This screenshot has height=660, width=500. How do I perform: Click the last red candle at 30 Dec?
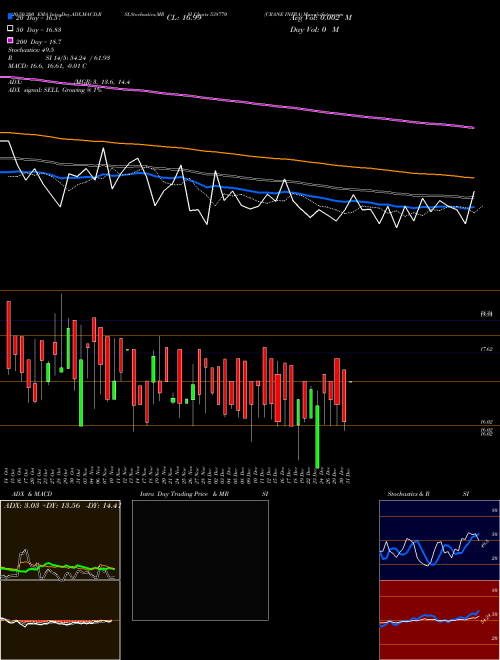click(x=344, y=396)
